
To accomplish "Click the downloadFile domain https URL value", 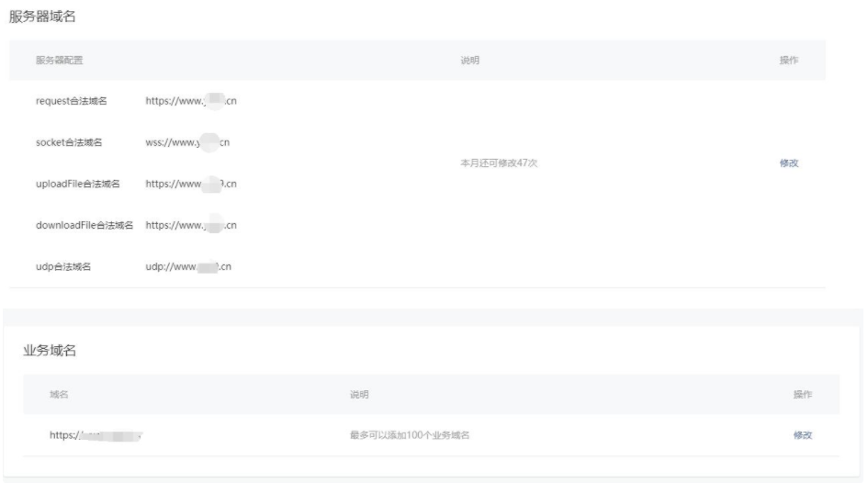I will [191, 225].
